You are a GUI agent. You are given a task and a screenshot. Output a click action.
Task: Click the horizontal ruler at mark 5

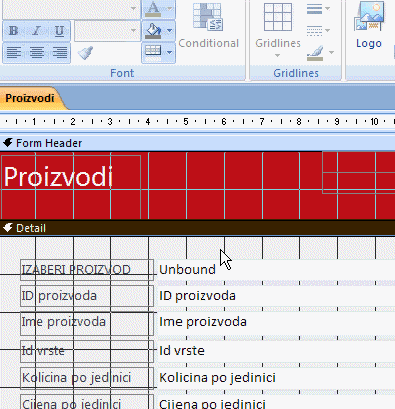coord(186,122)
